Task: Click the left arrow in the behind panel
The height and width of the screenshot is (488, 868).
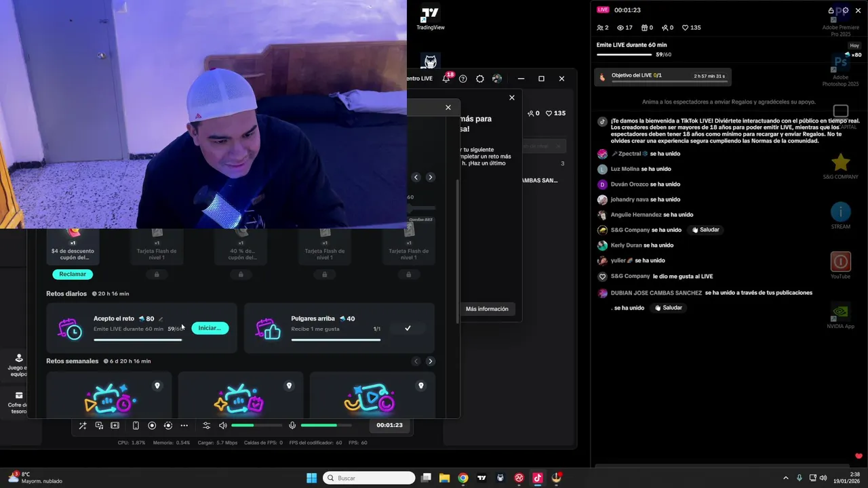Action: pos(416,177)
